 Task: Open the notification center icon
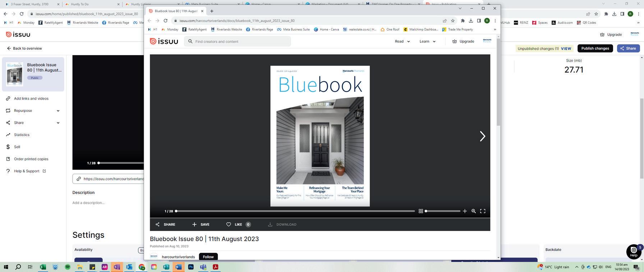pyautogui.click(x=636, y=267)
